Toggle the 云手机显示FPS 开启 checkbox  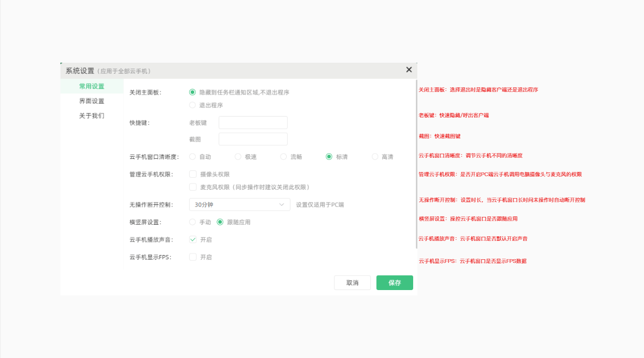coord(193,257)
